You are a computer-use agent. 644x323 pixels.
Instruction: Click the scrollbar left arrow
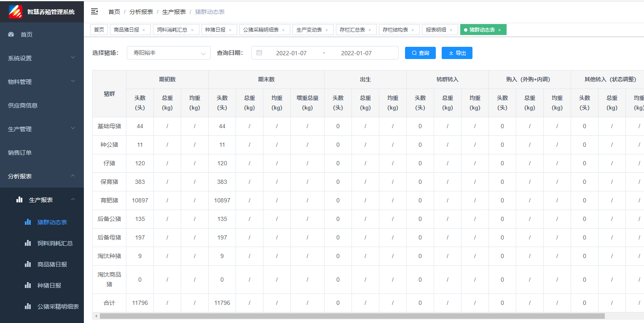click(x=96, y=316)
